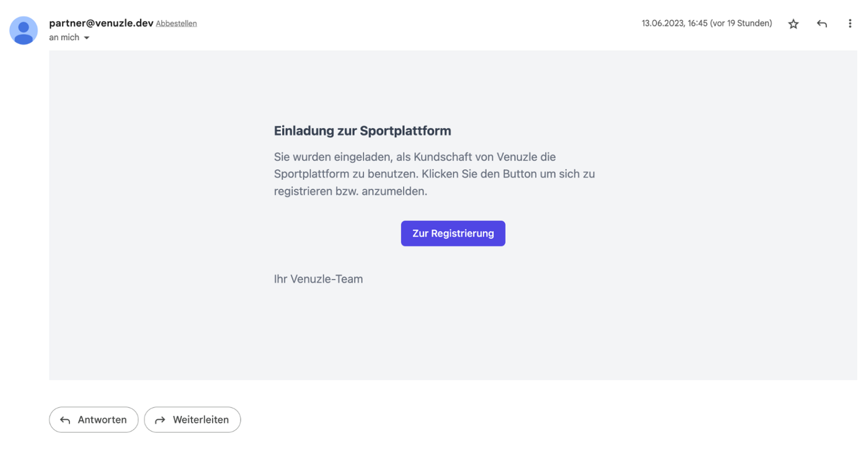Click the Antworten button below the email

click(x=94, y=420)
